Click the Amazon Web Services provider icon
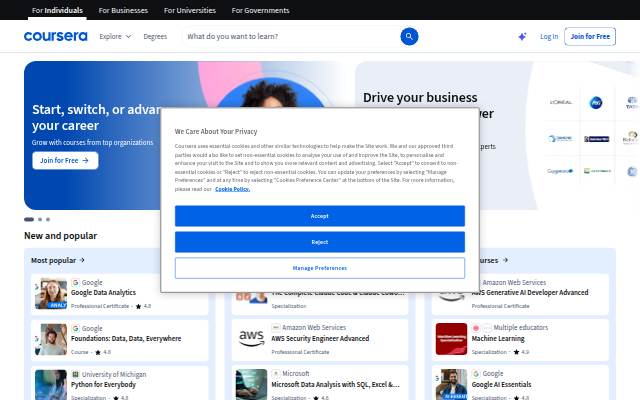 (276, 327)
